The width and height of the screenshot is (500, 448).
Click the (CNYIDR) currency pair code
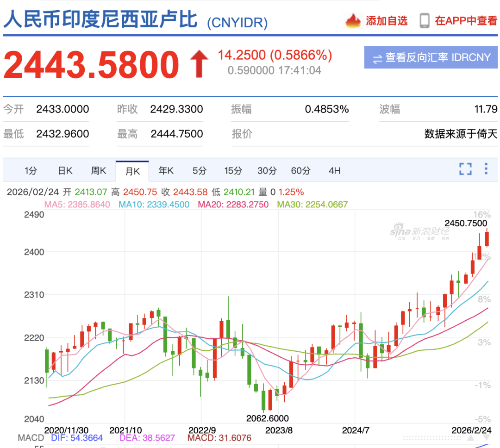[237, 23]
